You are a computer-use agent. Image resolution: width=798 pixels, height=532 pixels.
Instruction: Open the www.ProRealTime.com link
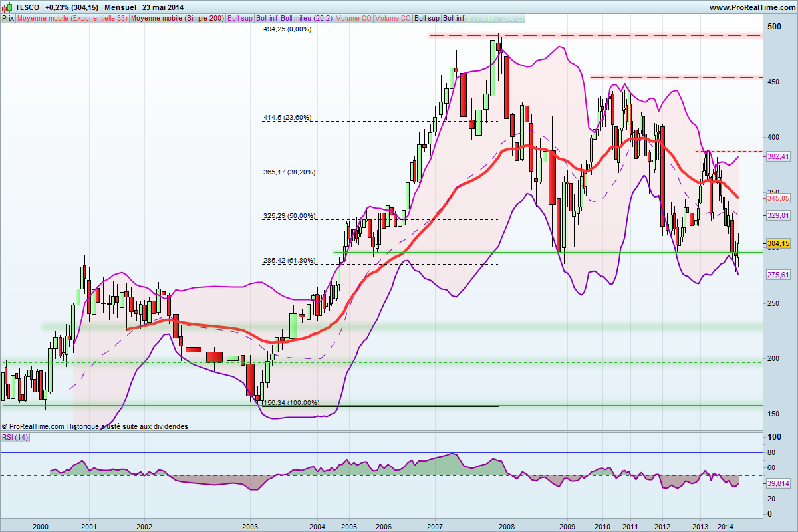[x=751, y=7]
